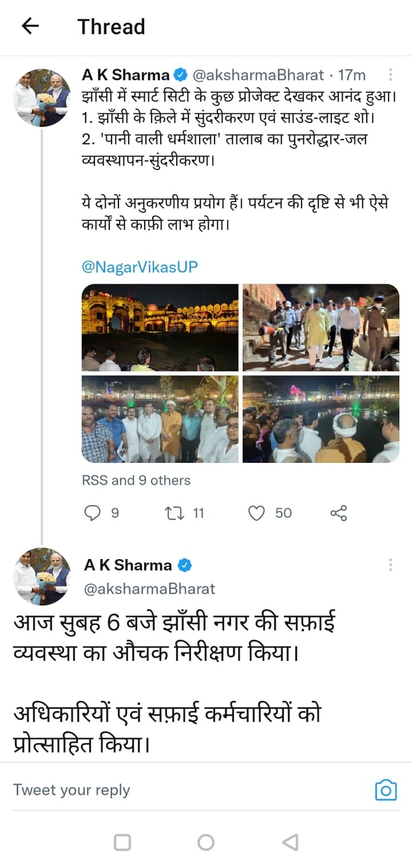The height and width of the screenshot is (868, 412).
Task: Open three-dot menu on first tweet
Action: 390,75
